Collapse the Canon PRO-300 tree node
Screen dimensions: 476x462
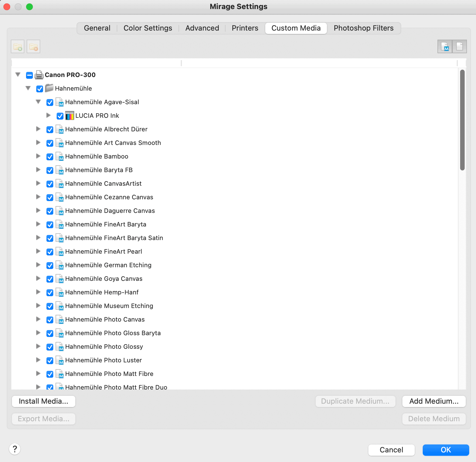pyautogui.click(x=18, y=75)
